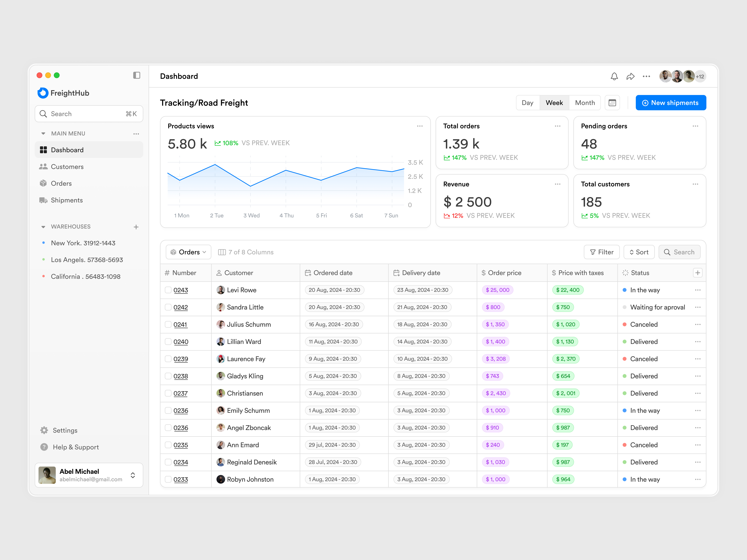
Task: Open Products views card options menu
Action: pos(420,126)
